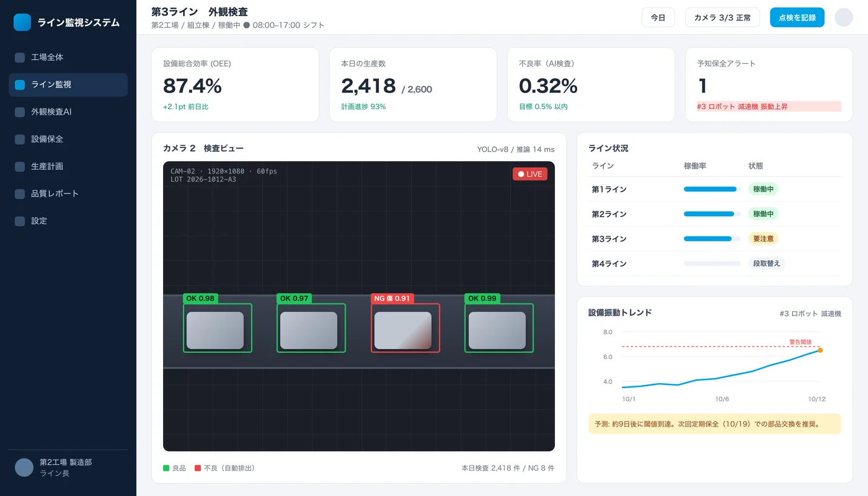Go to 外観検査AI menu item

(x=68, y=112)
